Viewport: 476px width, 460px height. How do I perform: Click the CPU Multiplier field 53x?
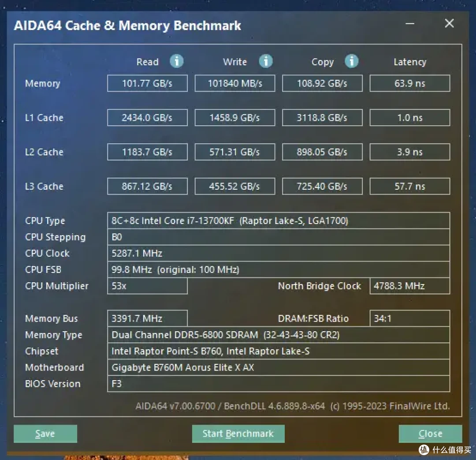click(147, 286)
